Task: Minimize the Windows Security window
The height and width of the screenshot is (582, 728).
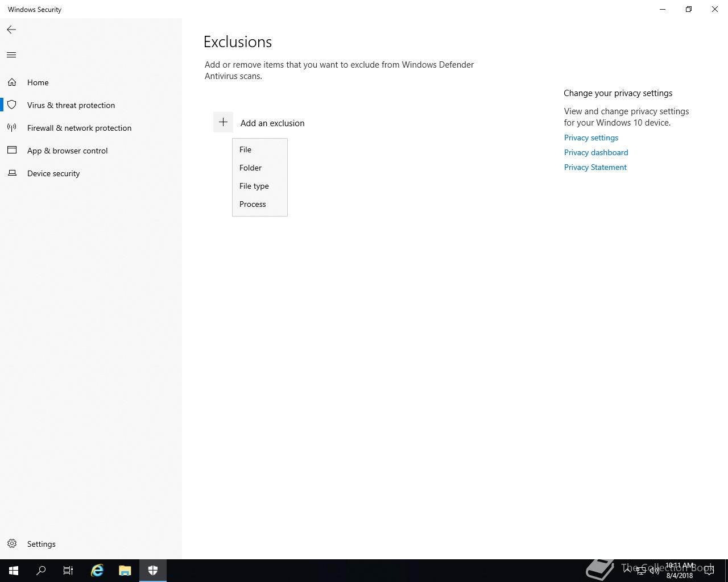Action: coord(663,9)
